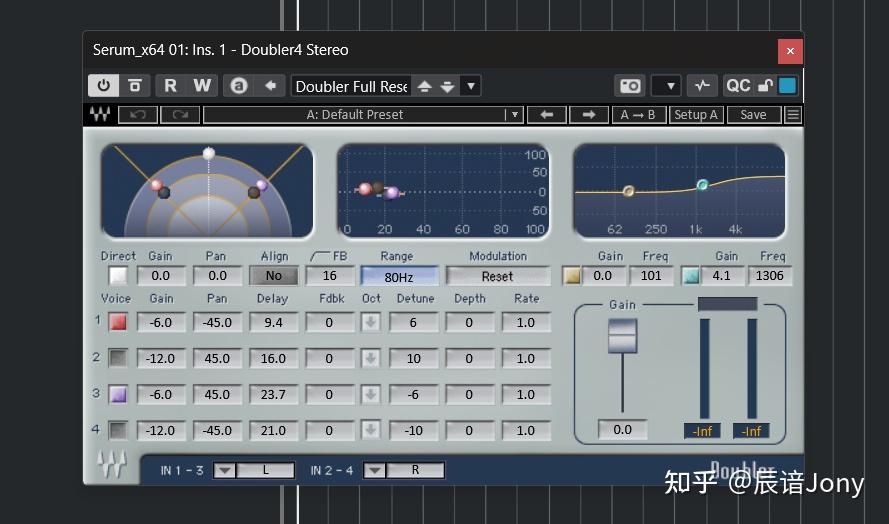This screenshot has width=889, height=524.
Task: Open the Waves hamburger menu icon
Action: click(x=793, y=115)
